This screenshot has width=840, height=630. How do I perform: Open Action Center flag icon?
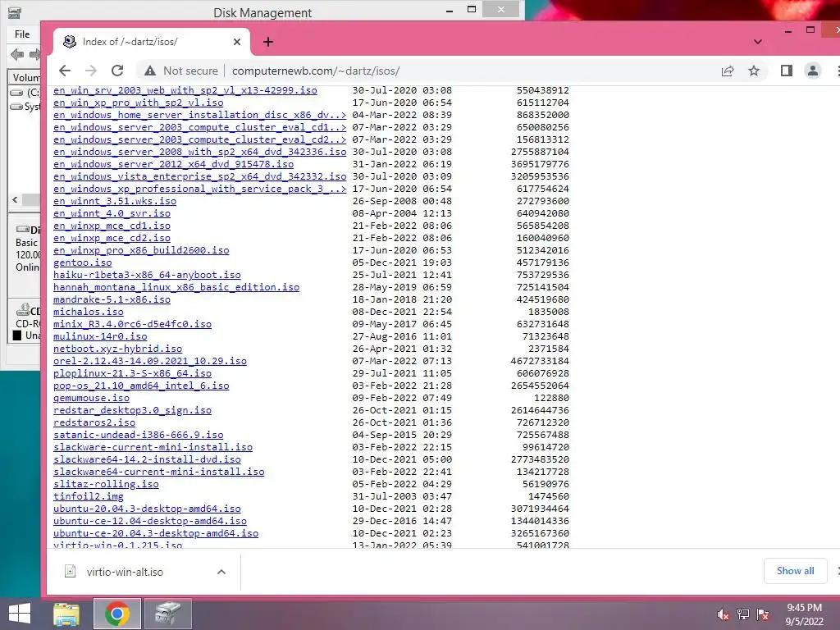point(763,614)
